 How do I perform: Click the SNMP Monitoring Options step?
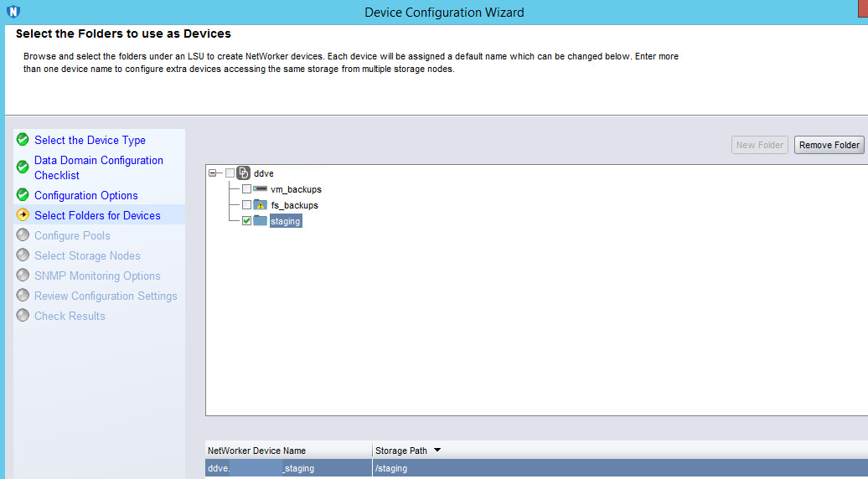tap(97, 276)
